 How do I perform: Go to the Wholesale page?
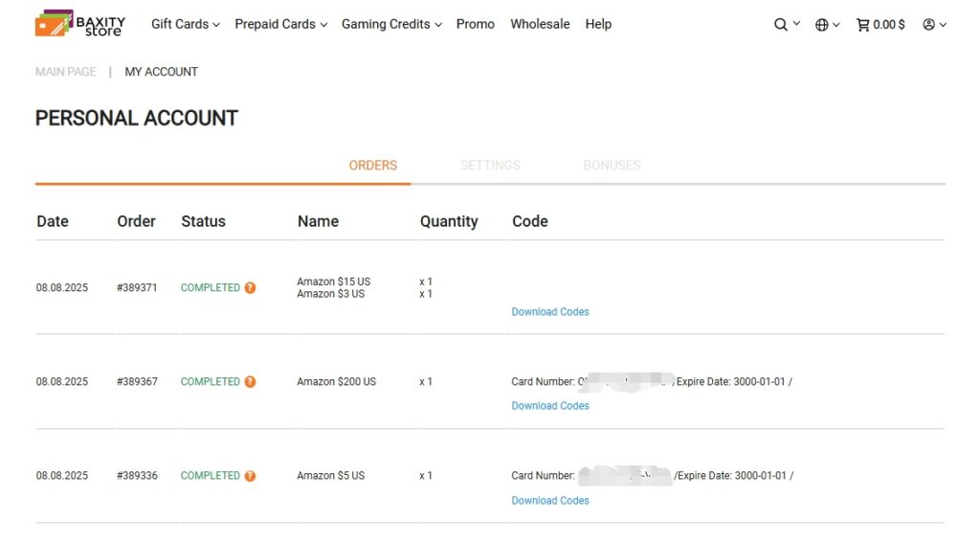540,24
